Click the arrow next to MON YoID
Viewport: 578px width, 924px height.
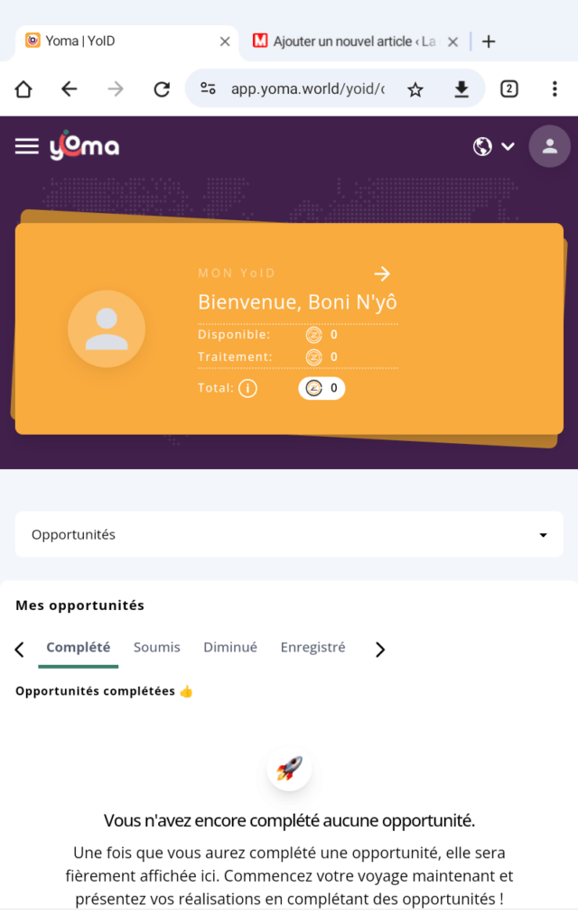pyautogui.click(x=382, y=273)
